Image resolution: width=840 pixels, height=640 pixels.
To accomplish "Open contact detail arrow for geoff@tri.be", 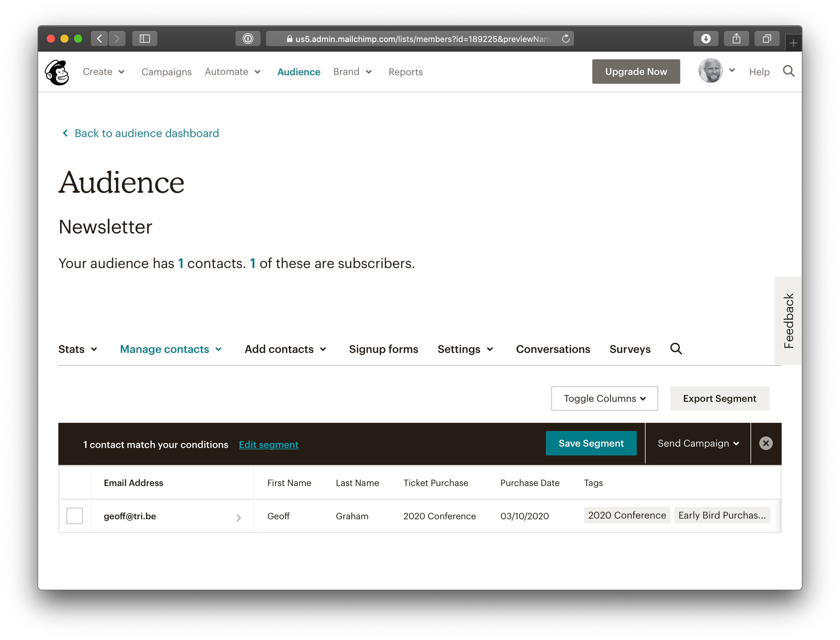I will point(239,518).
